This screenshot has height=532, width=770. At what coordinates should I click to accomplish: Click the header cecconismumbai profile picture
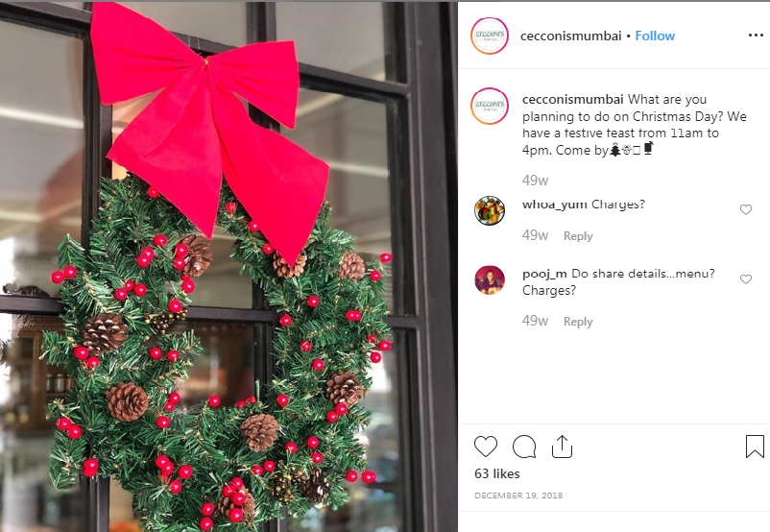pos(490,36)
